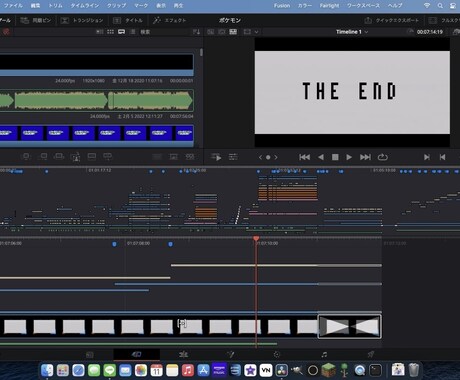The image size is (460, 380).
Task: Open the Workspace menu
Action: (x=363, y=6)
